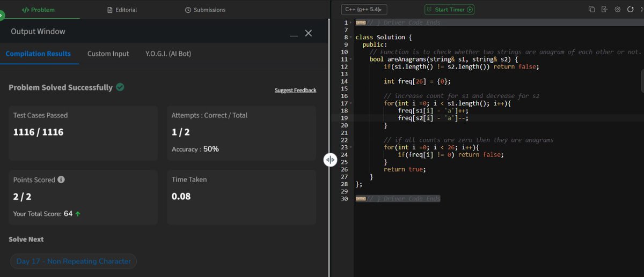Click the line 'freq[s2[i] - 'a']--;'
The width and height of the screenshot is (644, 277).
[433, 118]
